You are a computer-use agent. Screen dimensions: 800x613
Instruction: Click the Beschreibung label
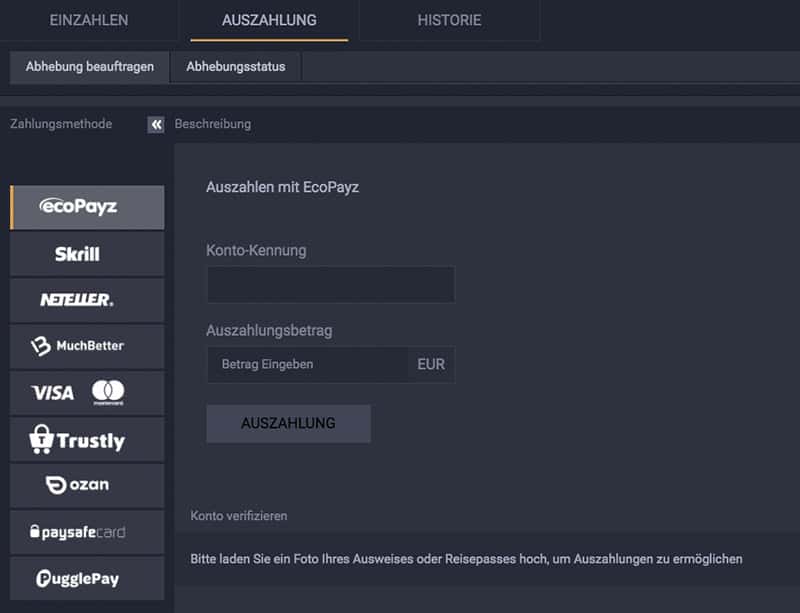(213, 124)
